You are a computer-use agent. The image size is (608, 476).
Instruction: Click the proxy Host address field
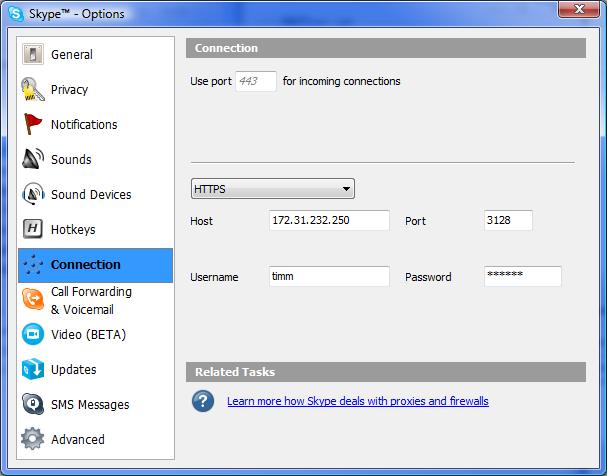pos(329,220)
